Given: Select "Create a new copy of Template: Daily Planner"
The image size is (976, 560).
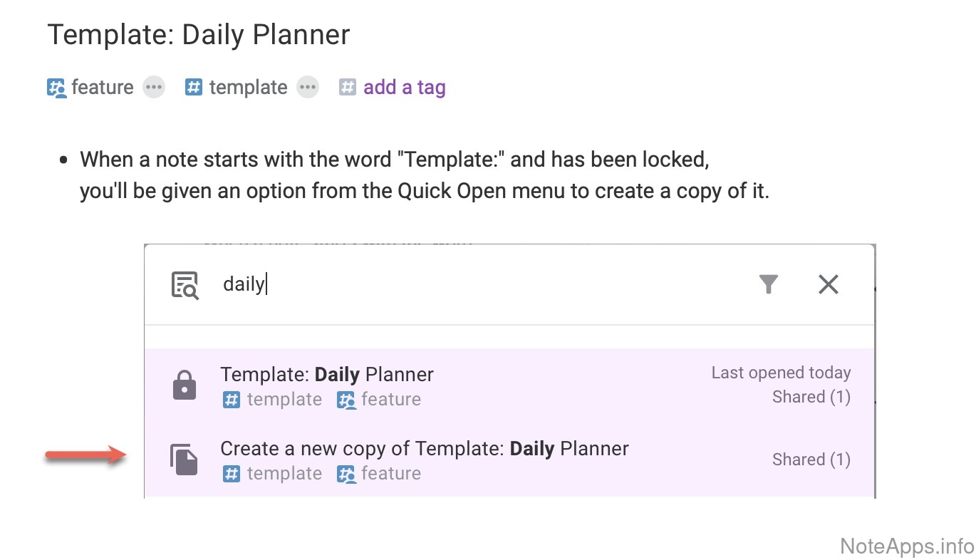Looking at the screenshot, I should click(424, 449).
